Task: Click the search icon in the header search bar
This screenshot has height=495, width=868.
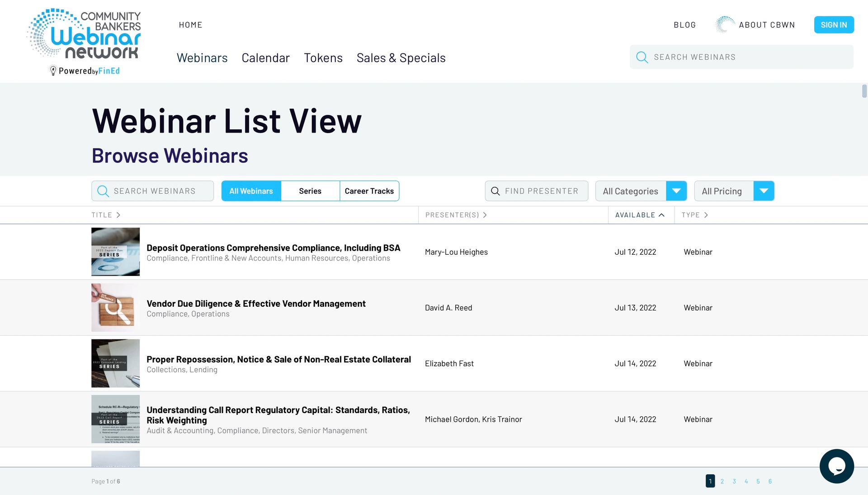Action: point(642,57)
